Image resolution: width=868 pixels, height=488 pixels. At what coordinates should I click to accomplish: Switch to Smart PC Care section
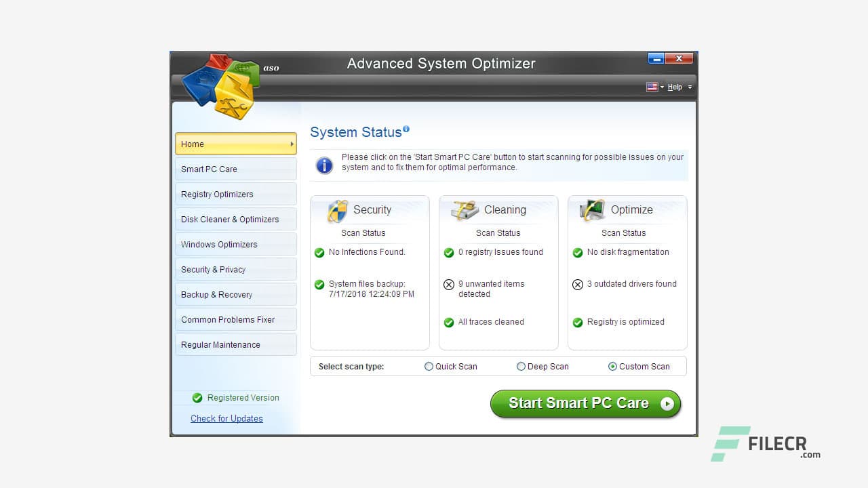[236, 169]
